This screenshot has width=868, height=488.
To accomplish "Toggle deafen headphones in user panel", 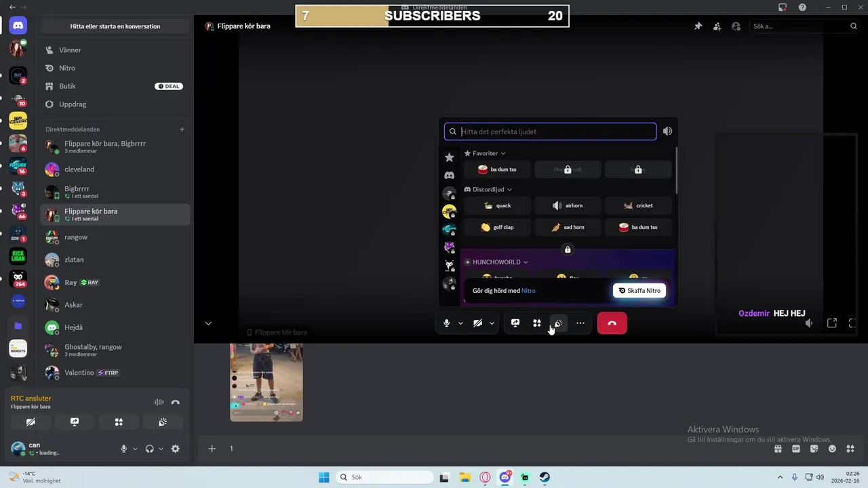I will (149, 449).
